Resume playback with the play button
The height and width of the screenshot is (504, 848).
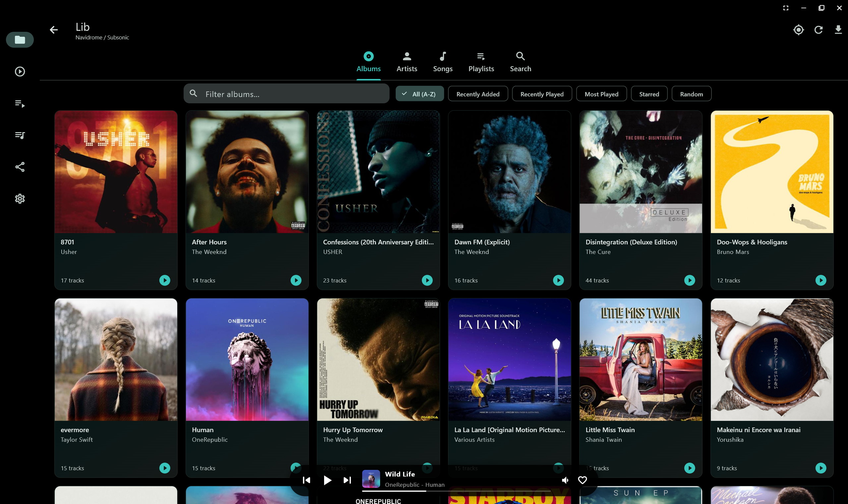(x=327, y=480)
